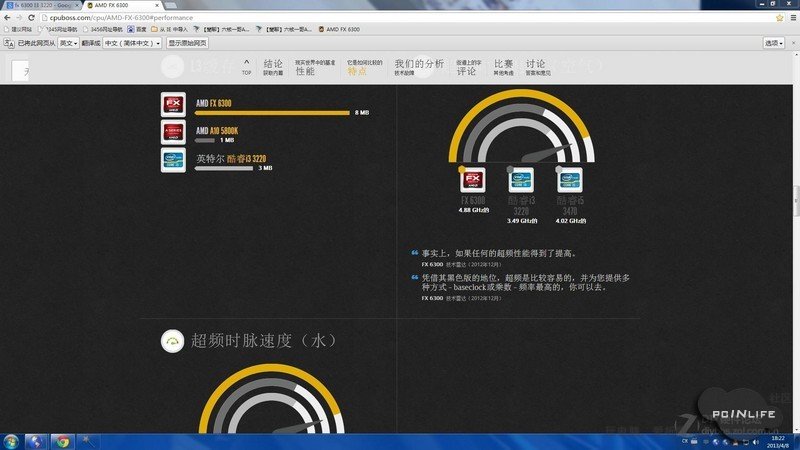Open the 2345网址导航 bookmark

coord(58,30)
